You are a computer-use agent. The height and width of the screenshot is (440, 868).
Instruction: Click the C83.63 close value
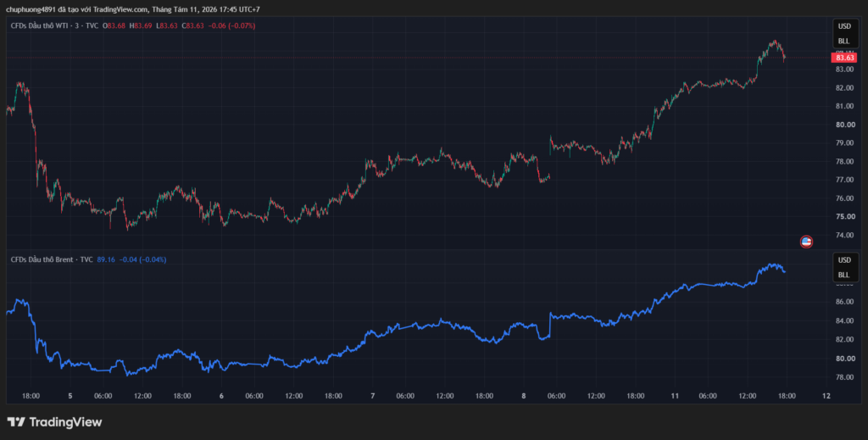click(192, 25)
